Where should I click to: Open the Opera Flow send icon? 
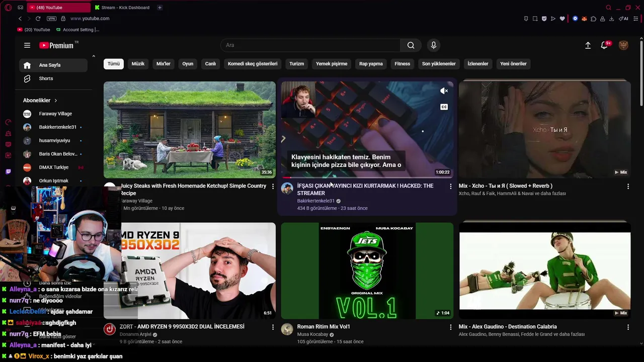pos(553,19)
